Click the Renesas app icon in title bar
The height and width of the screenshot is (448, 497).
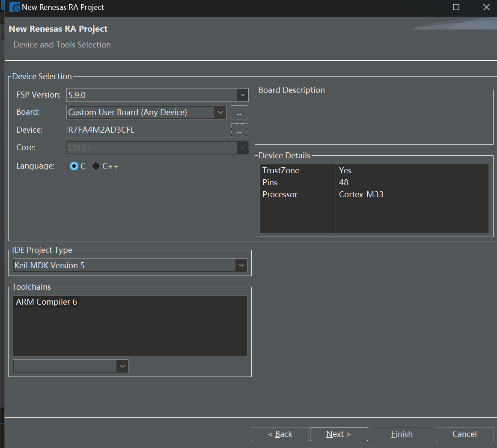[x=15, y=7]
